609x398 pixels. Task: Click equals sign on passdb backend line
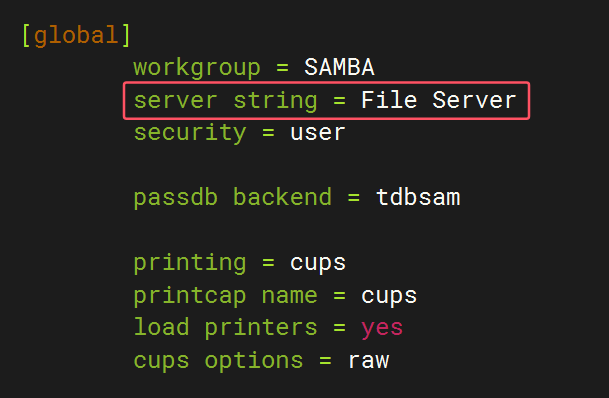[353, 198]
